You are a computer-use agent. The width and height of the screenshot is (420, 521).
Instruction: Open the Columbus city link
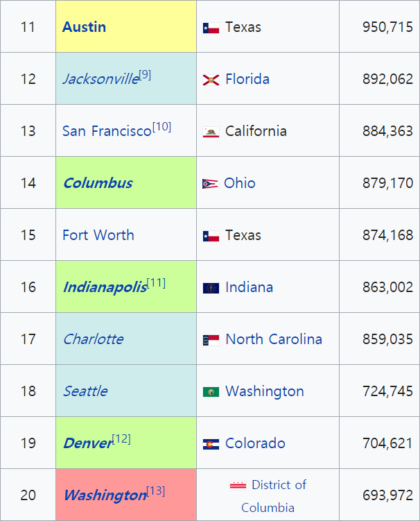(97, 183)
